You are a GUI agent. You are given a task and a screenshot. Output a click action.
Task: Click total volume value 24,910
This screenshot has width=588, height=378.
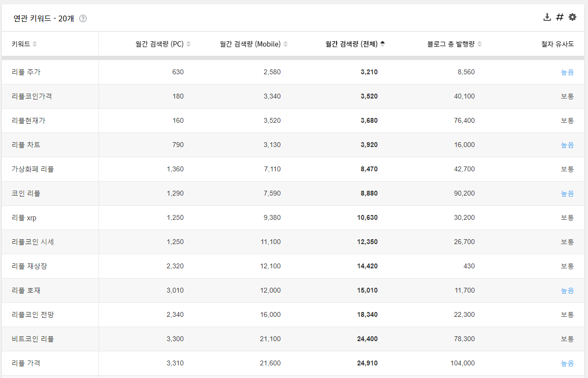coord(367,363)
